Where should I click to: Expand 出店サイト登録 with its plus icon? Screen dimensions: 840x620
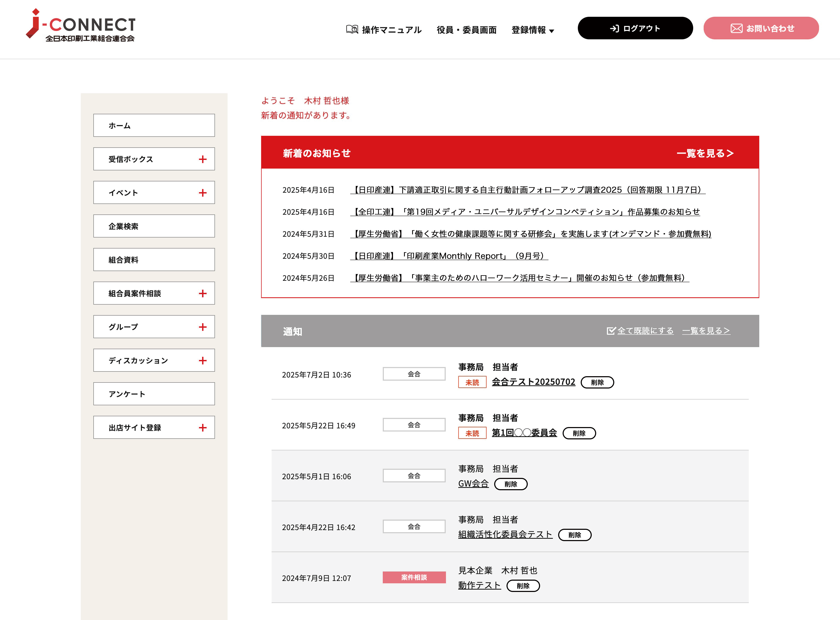click(x=203, y=428)
